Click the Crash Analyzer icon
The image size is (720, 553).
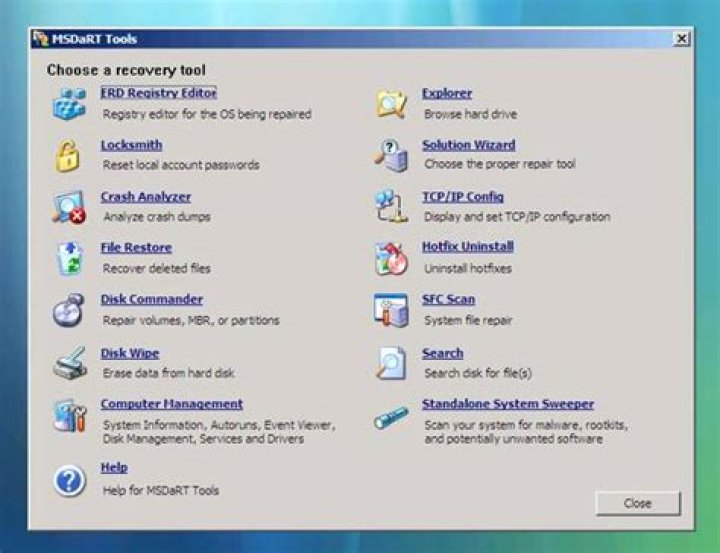(x=69, y=207)
